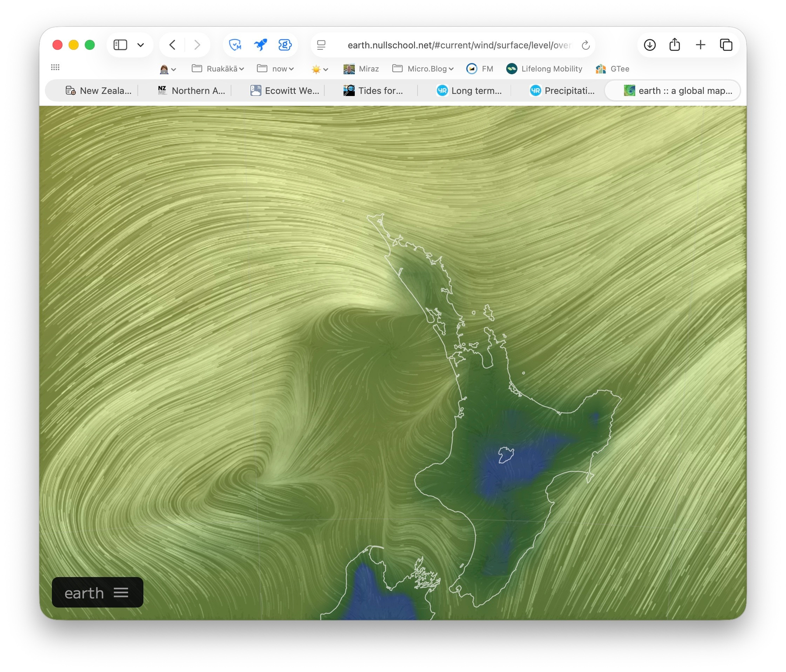The image size is (786, 672).
Task: Open the favorites grid icon
Action: pos(55,67)
